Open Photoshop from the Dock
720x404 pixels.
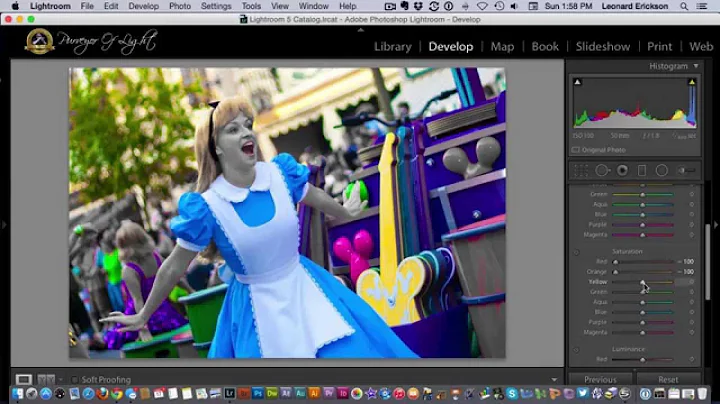tap(258, 393)
